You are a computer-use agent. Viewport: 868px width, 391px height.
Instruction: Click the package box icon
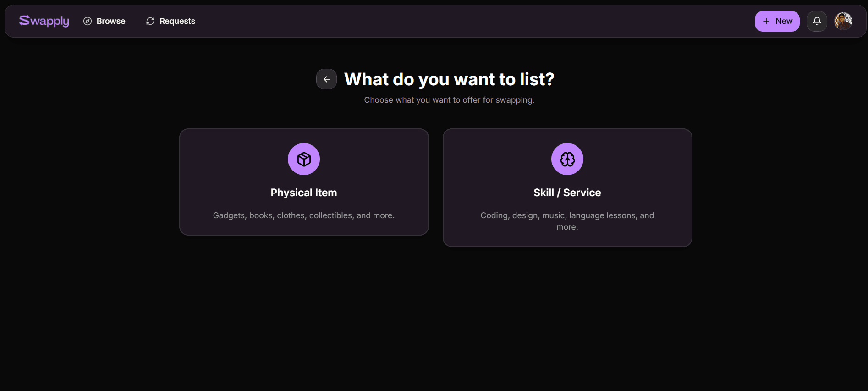(x=304, y=159)
